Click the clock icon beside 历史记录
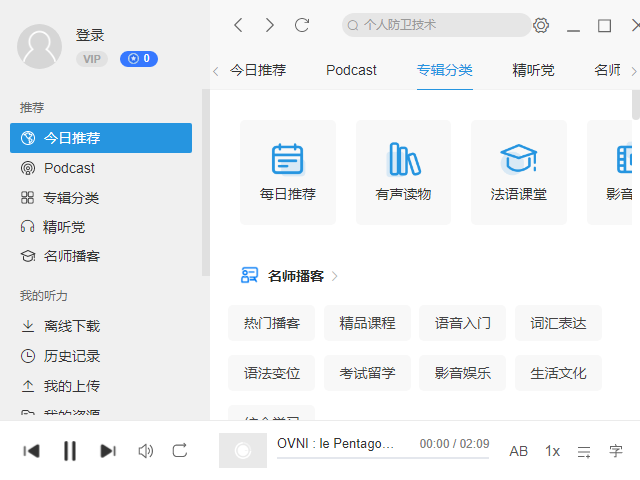Screen dimensions: 640x480 [x=28, y=356]
